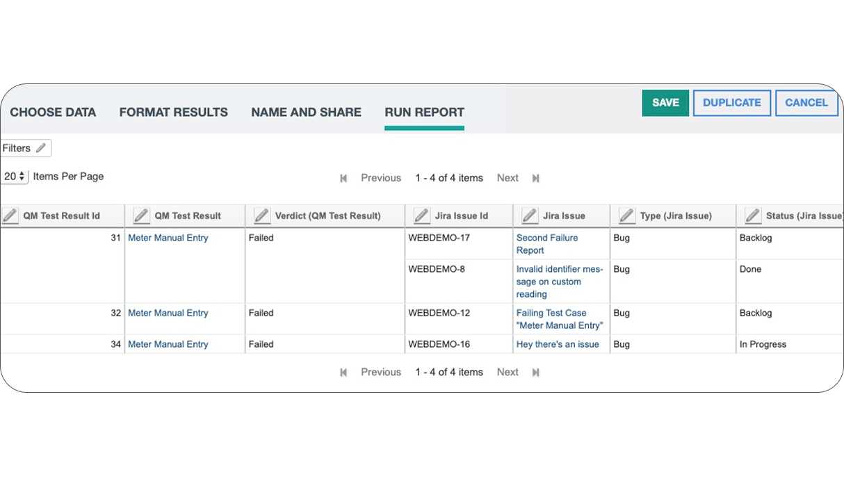Edit the Verdict (QM Test Result) column pencil

(261, 216)
